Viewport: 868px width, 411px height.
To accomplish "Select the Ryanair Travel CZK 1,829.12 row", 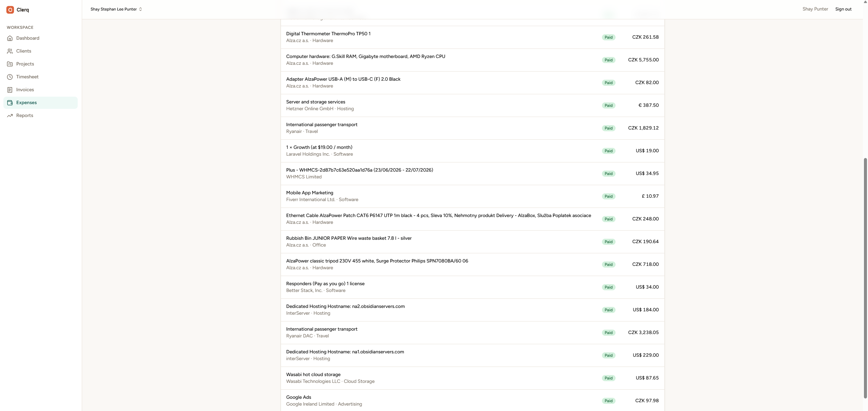I will click(472, 128).
